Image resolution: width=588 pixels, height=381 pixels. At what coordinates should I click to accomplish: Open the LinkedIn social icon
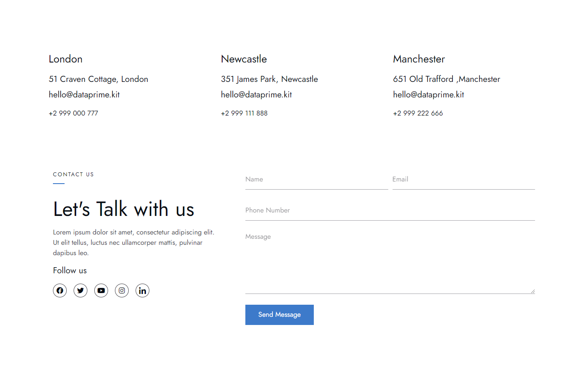(x=142, y=290)
